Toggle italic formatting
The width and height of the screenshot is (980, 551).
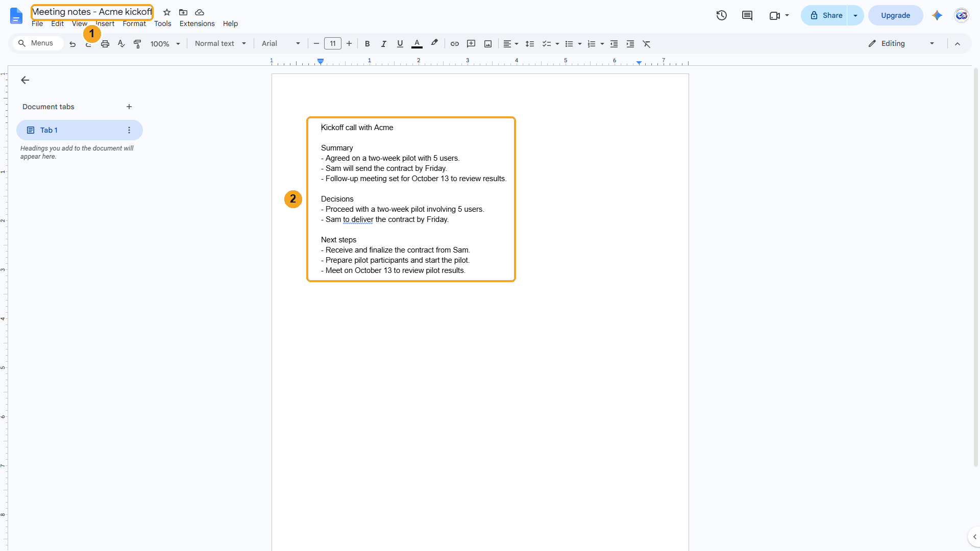383,44
